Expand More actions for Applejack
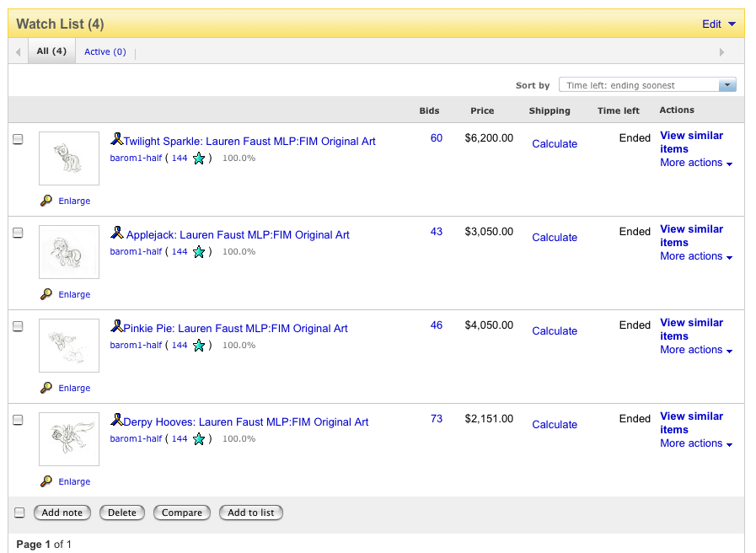756x553 pixels. click(x=695, y=256)
